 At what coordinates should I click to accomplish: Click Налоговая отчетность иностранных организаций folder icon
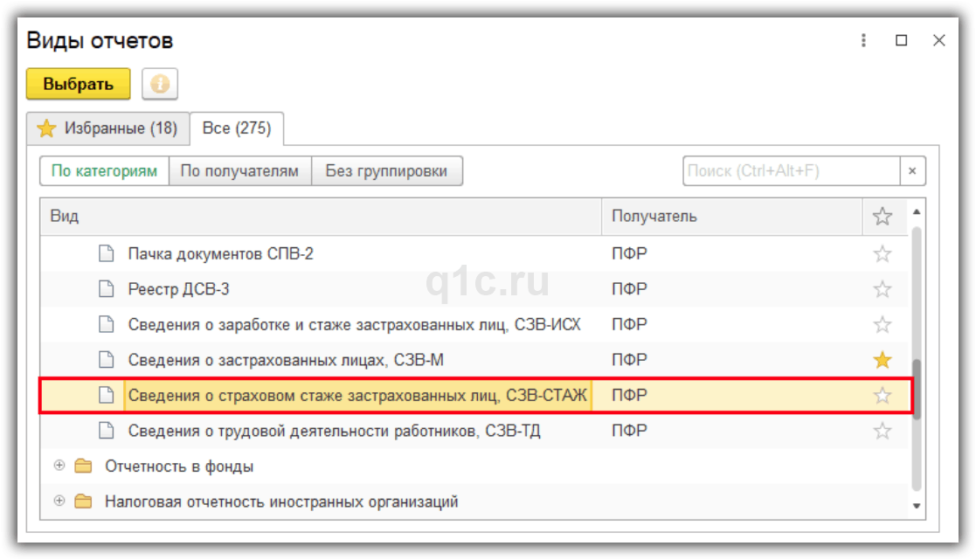click(x=83, y=501)
